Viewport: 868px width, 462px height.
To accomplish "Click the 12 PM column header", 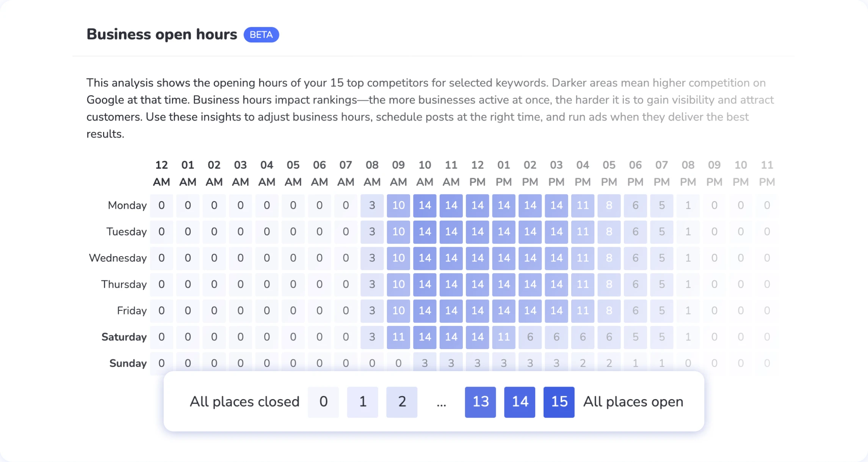I will coord(477,174).
